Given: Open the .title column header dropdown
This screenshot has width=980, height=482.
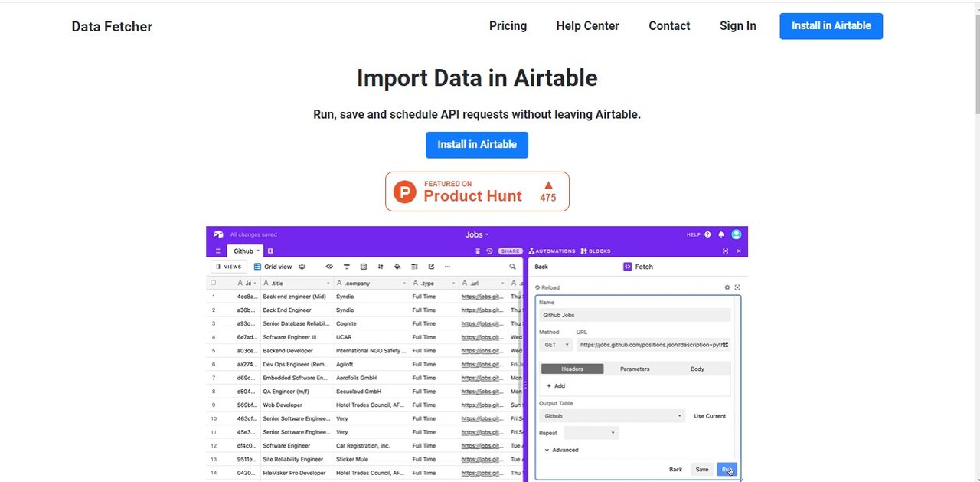Looking at the screenshot, I should coord(328,283).
